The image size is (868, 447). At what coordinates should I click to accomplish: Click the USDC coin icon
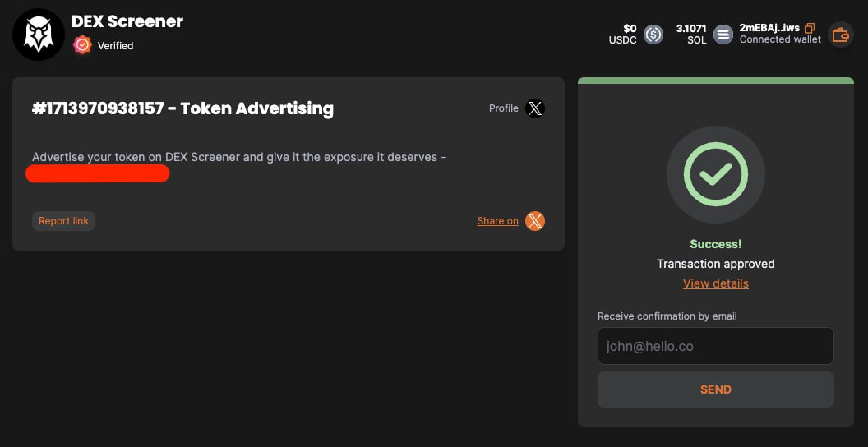[x=653, y=35]
